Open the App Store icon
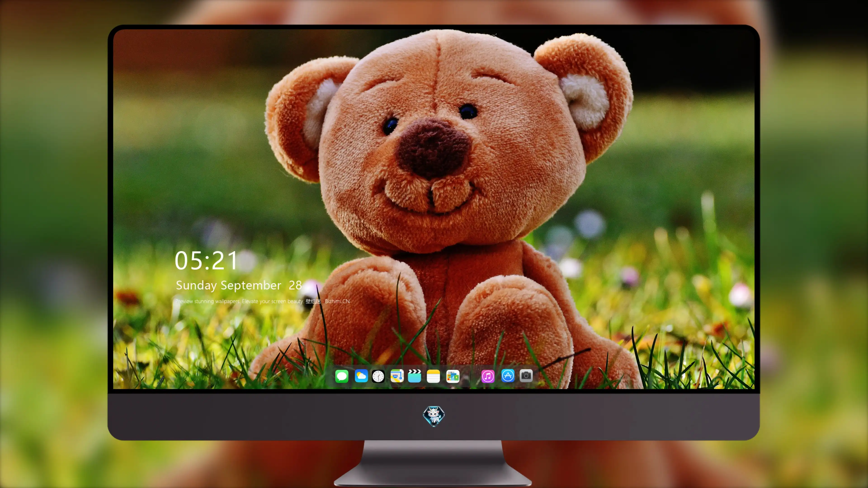The height and width of the screenshot is (488, 868). [x=508, y=376]
